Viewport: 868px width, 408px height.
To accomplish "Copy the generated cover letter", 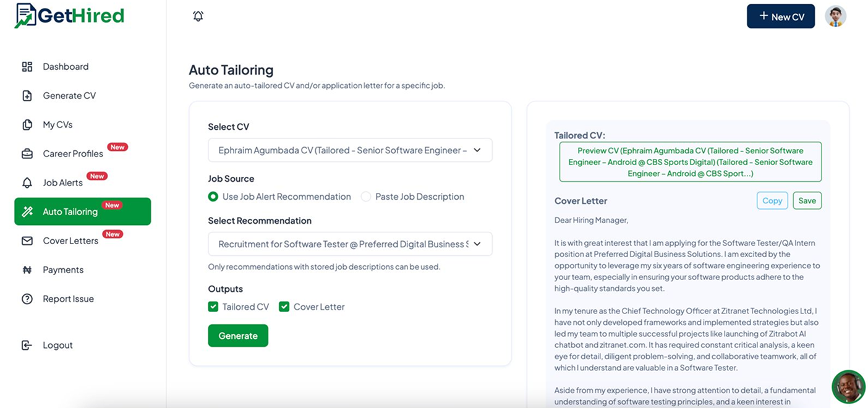I will click(772, 200).
